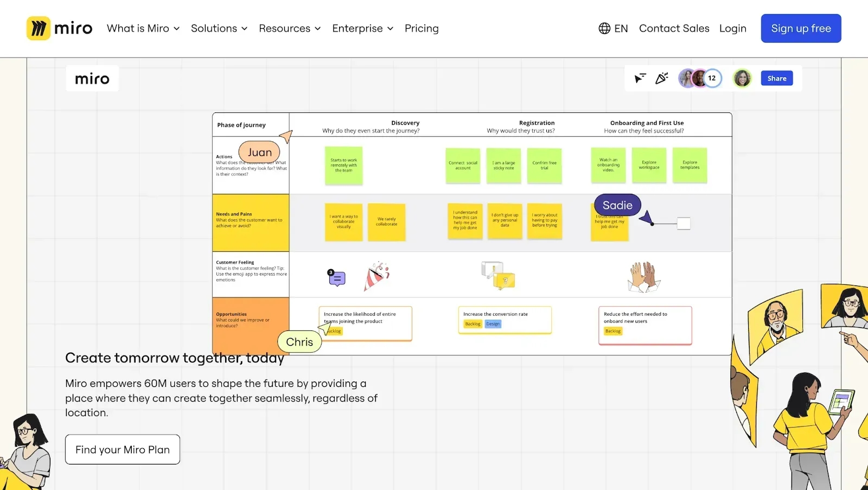Select the 'Watch an onboarding video' sticky
This screenshot has width=868, height=490.
608,165
